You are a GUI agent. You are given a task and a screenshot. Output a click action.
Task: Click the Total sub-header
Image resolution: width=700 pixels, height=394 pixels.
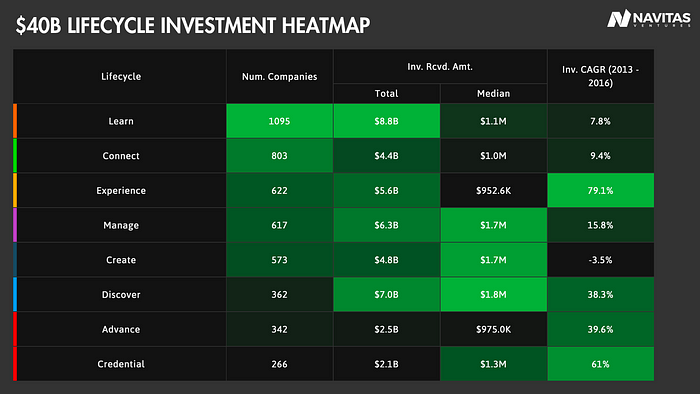(x=387, y=94)
